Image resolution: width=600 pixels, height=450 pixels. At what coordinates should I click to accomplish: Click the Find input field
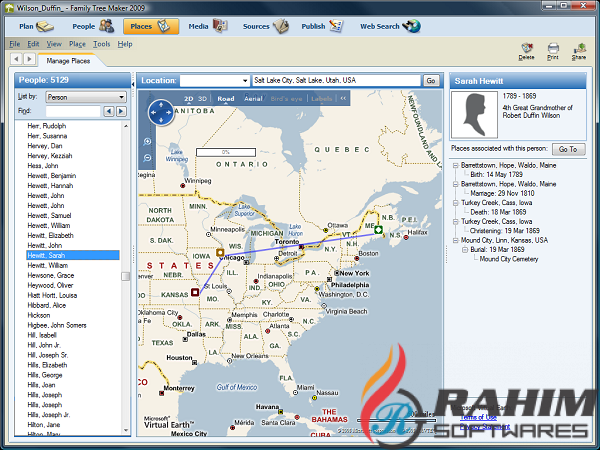pos(73,111)
